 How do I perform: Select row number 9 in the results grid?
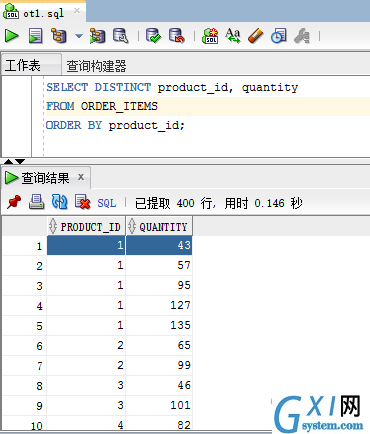[24, 406]
